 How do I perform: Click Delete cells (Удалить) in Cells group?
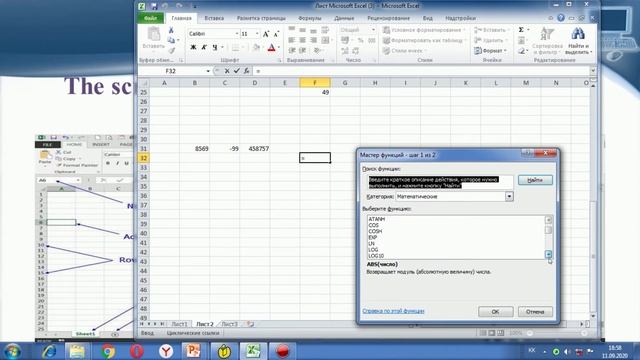[x=489, y=40]
